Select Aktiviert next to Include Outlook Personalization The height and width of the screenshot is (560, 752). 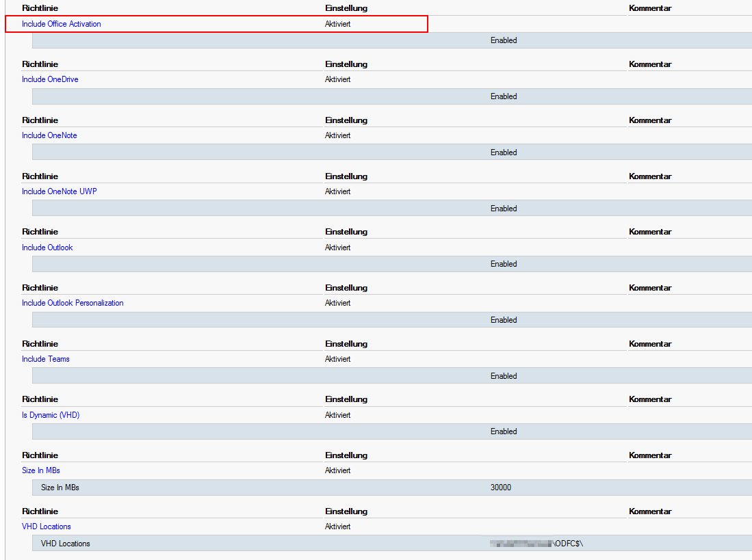click(337, 303)
